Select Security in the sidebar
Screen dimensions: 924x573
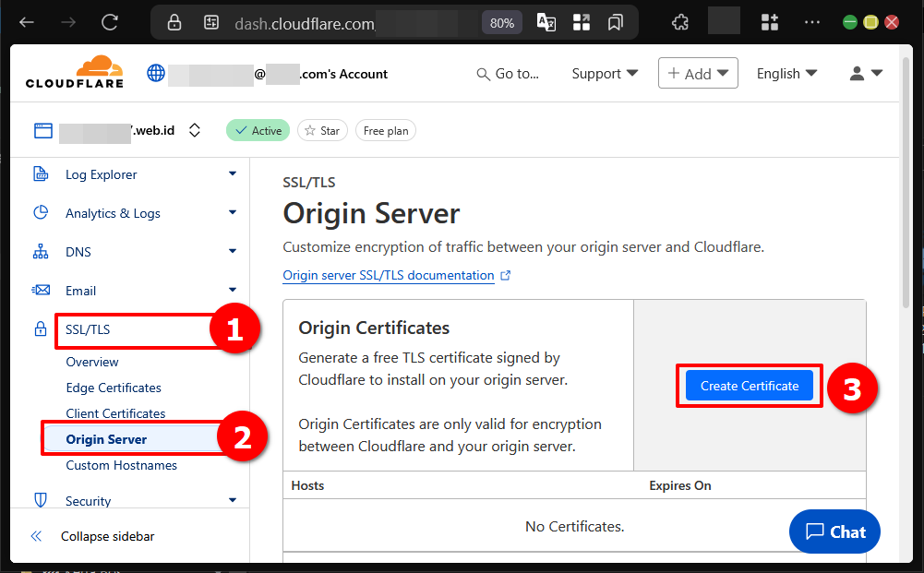click(x=88, y=501)
